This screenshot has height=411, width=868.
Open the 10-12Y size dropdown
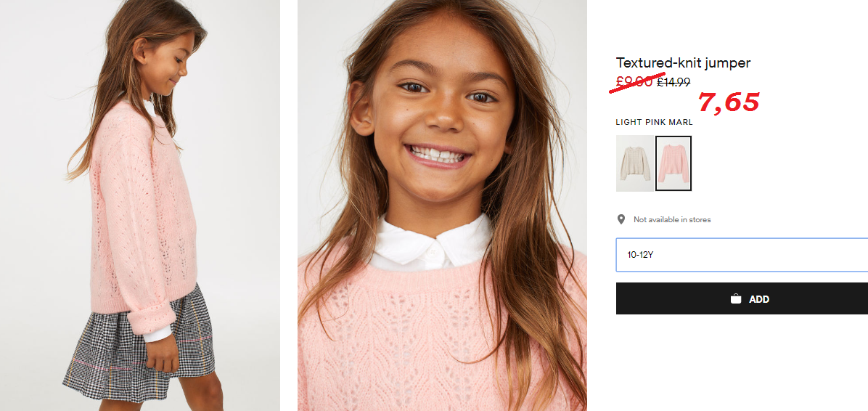point(742,255)
